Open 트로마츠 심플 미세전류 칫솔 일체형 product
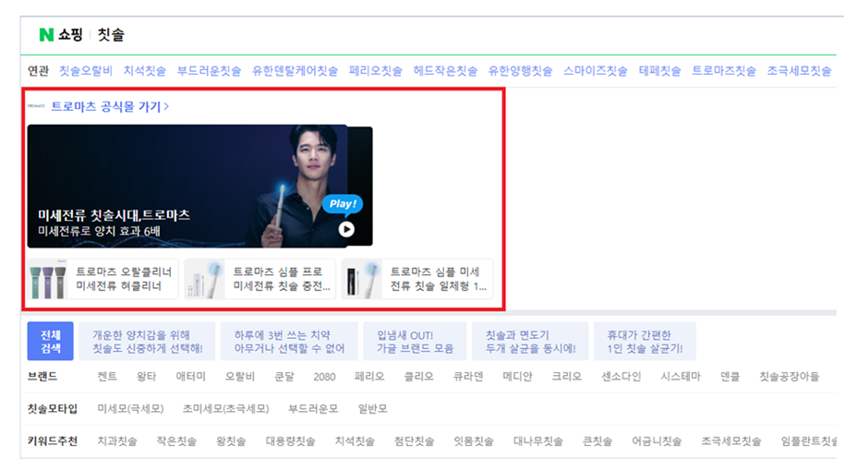This screenshot has width=868, height=459. coord(417,279)
